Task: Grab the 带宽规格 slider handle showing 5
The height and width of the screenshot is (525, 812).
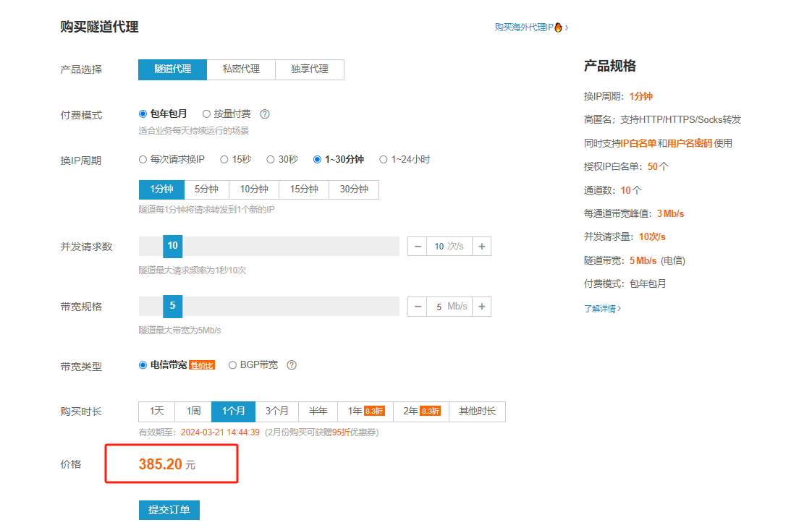Action: 173,306
